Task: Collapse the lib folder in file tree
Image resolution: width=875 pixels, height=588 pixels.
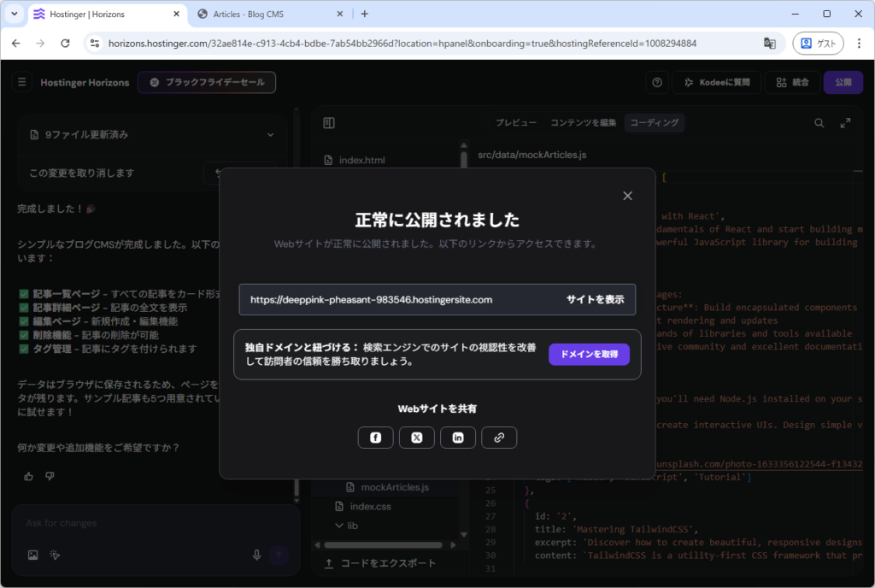Action: [x=339, y=526]
